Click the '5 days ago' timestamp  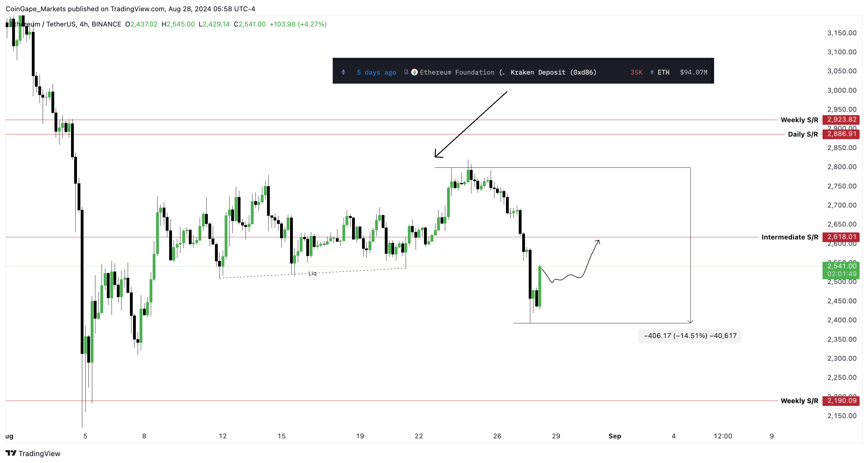(376, 72)
